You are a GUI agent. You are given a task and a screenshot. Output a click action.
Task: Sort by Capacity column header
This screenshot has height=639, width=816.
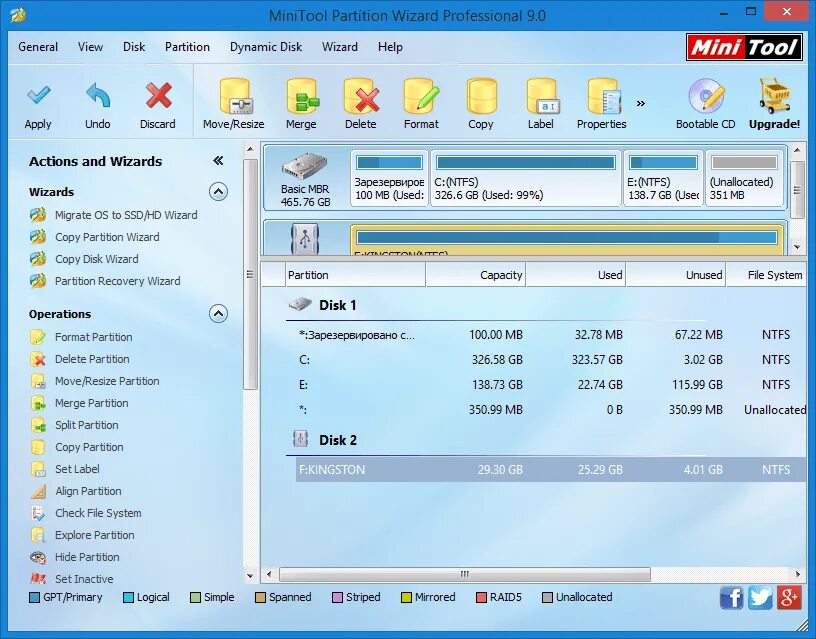(x=476, y=275)
